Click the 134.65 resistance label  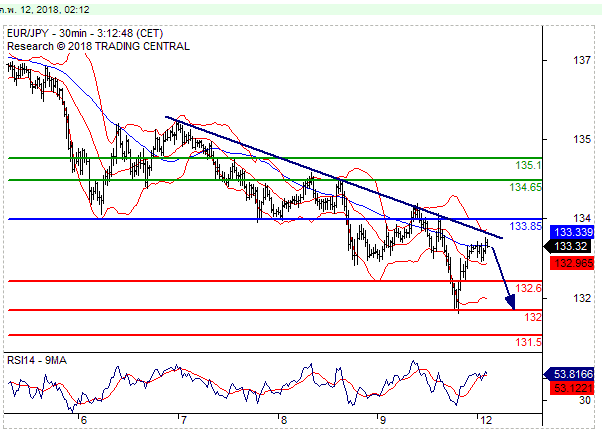pos(525,187)
